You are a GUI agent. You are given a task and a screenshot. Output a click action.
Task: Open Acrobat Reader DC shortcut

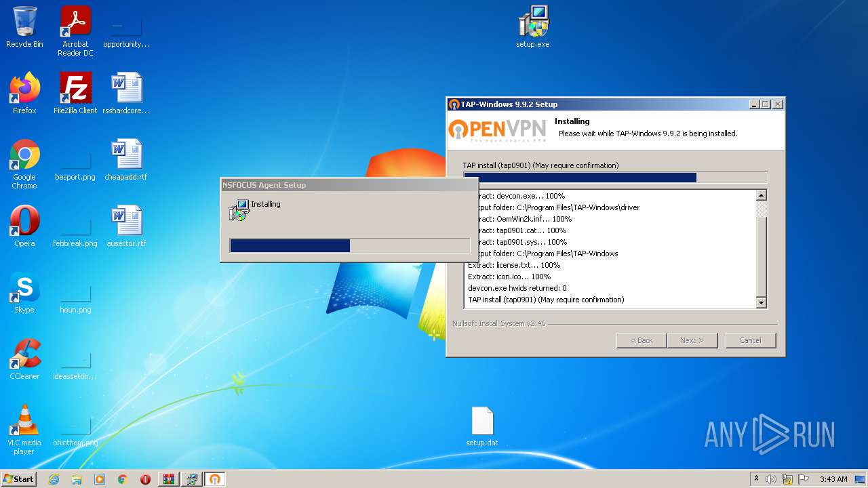tap(75, 31)
